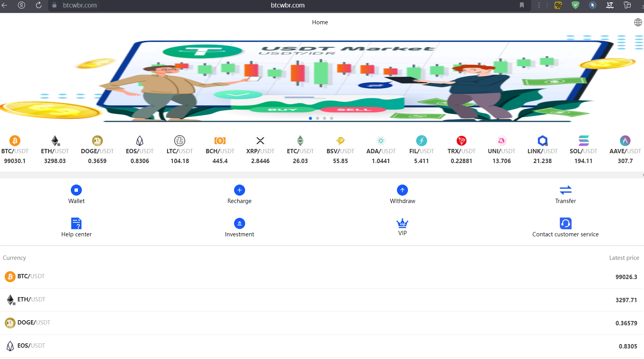This screenshot has height=359, width=644.
Task: Click the latest price 99026.3
Action: [x=626, y=277]
